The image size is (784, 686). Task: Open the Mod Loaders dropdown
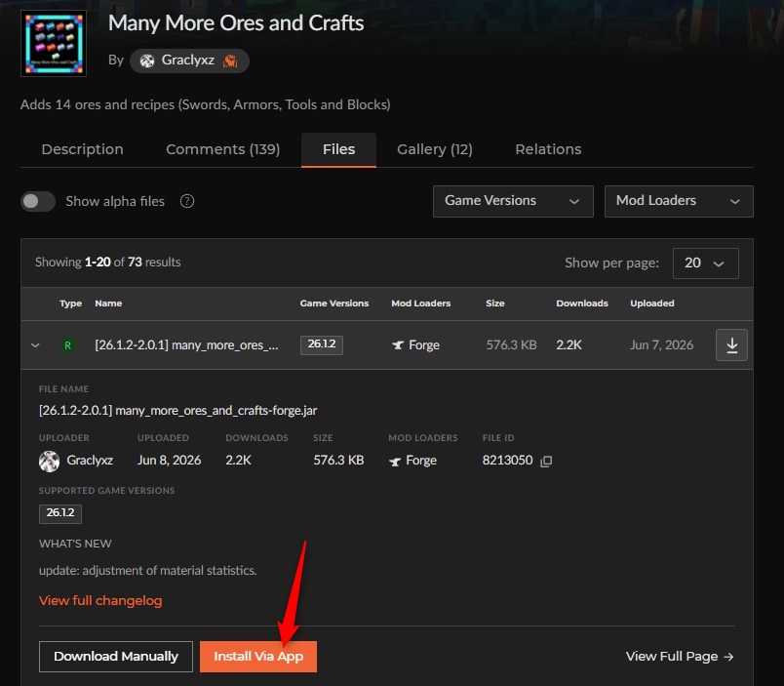(x=679, y=201)
